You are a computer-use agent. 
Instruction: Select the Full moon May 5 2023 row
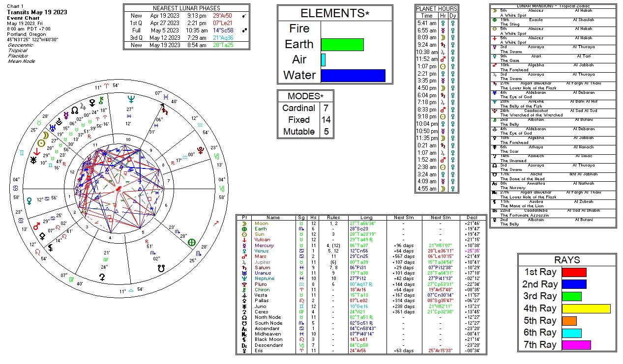[187, 30]
